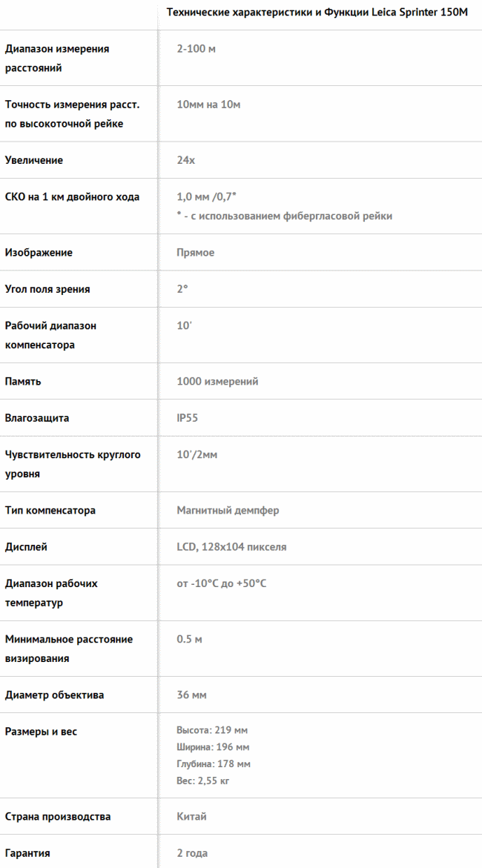This screenshot has height=868, width=482.
Task: Click the '1000 измерений' memory value
Action: (x=217, y=382)
